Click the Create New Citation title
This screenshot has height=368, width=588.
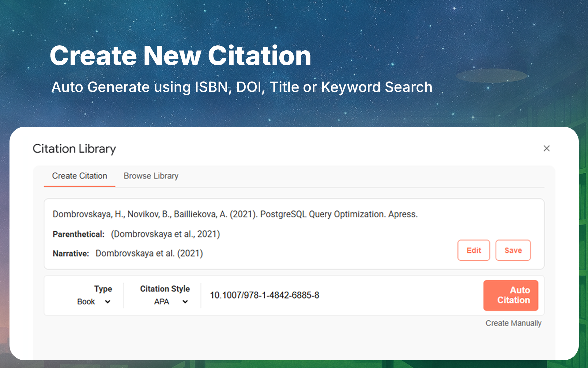(x=180, y=56)
